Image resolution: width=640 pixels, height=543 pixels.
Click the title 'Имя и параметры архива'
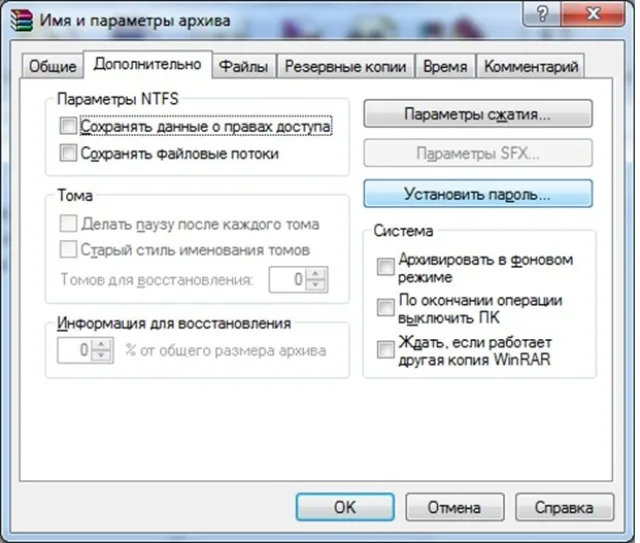[135, 20]
